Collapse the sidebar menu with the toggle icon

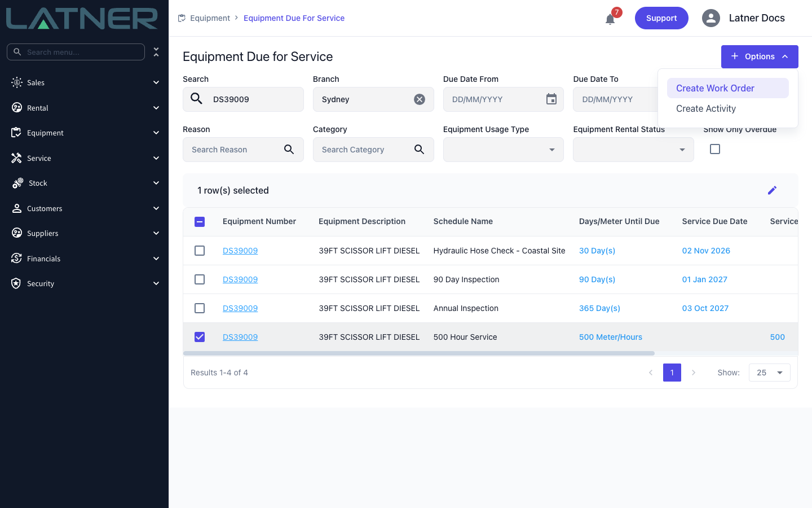156,52
